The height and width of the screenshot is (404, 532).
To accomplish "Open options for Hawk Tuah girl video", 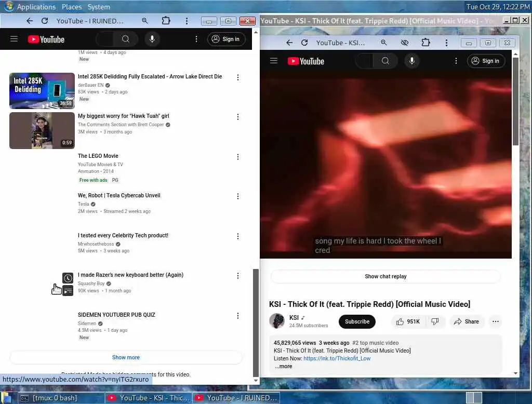I will coord(238,117).
